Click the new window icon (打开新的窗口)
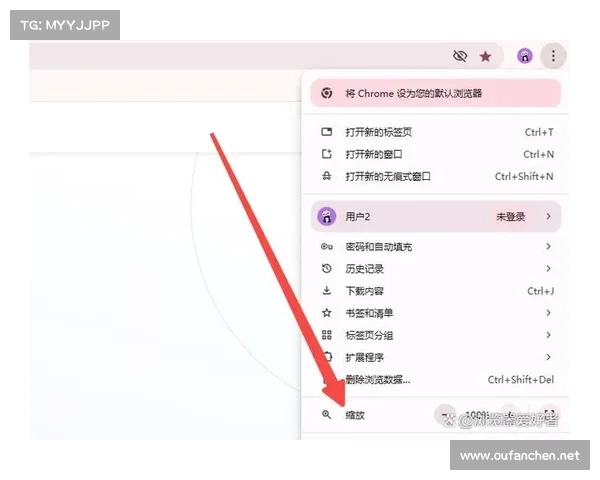 [x=326, y=154]
